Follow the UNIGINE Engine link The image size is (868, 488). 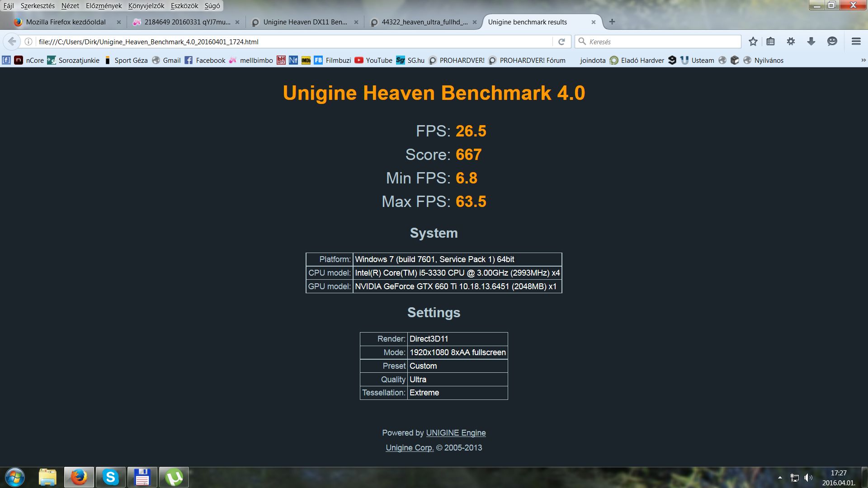click(456, 433)
